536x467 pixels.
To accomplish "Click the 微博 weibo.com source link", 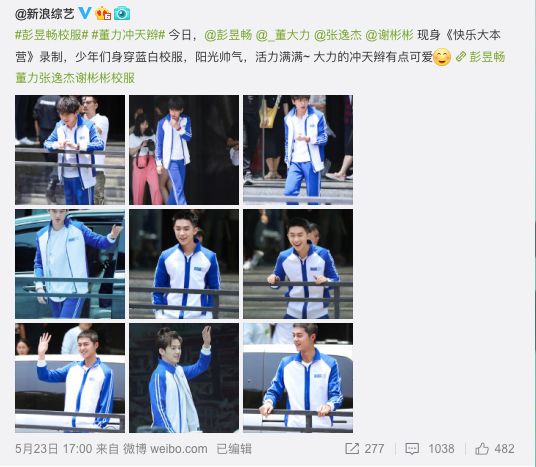I will click(x=165, y=449).
